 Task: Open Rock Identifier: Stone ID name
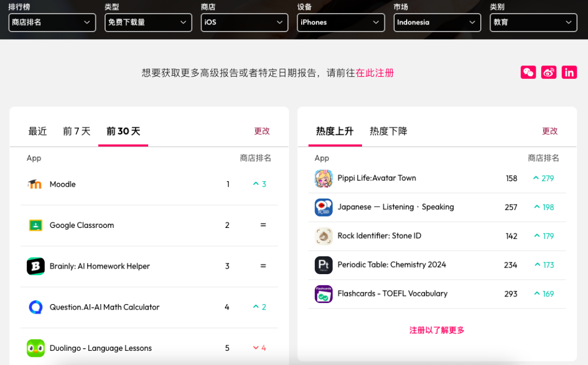click(x=379, y=236)
